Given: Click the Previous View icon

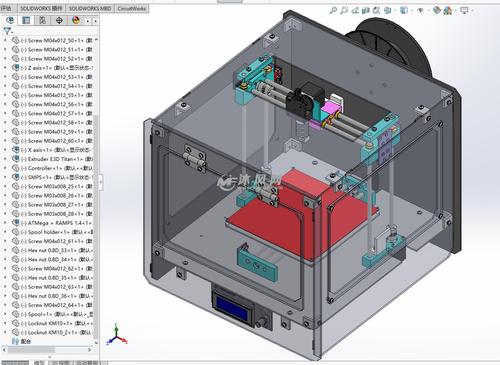Looking at the screenshot, I should (355, 10).
